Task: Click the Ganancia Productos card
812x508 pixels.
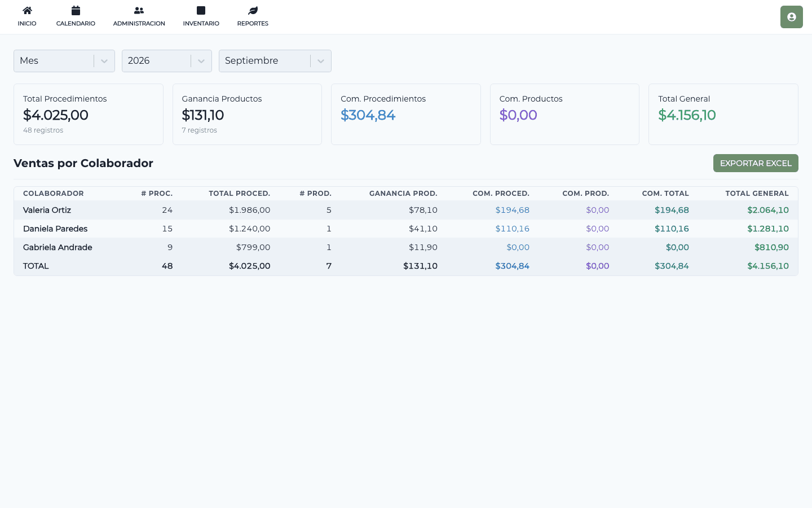Action: pyautogui.click(x=247, y=115)
